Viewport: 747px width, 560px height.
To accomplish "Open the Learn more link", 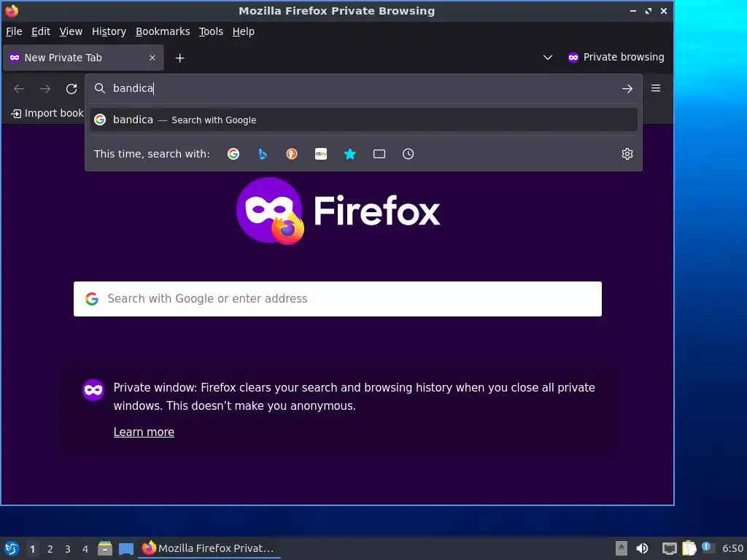I will (144, 432).
